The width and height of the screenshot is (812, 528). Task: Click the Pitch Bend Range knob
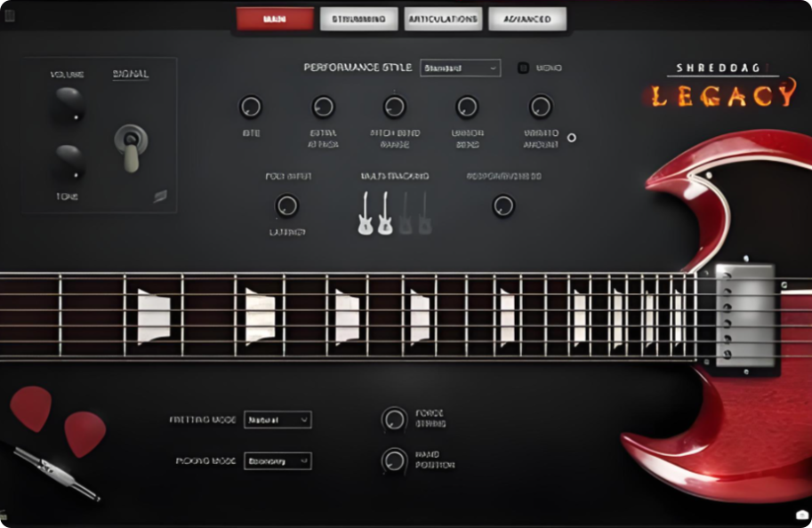tap(395, 108)
